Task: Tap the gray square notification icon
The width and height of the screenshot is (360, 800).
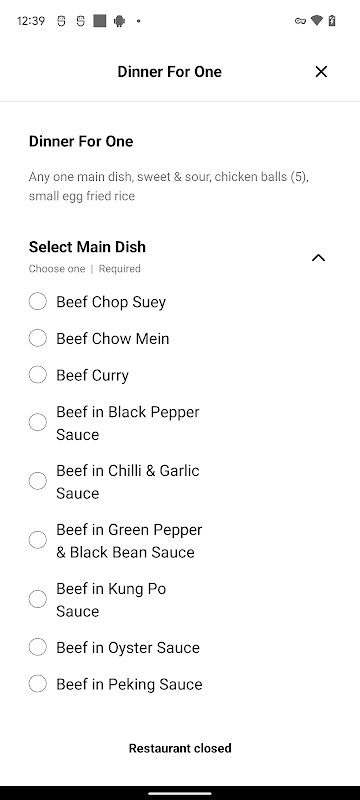Action: click(100, 21)
